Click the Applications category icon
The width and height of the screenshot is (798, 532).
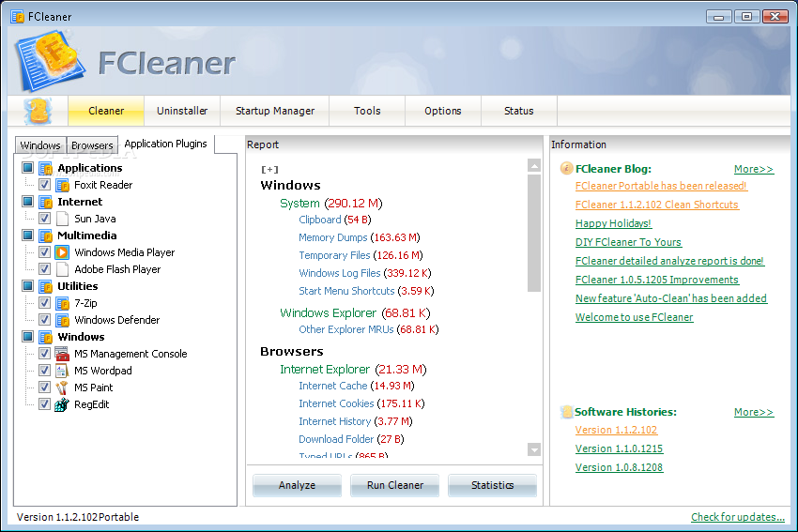coord(46,168)
